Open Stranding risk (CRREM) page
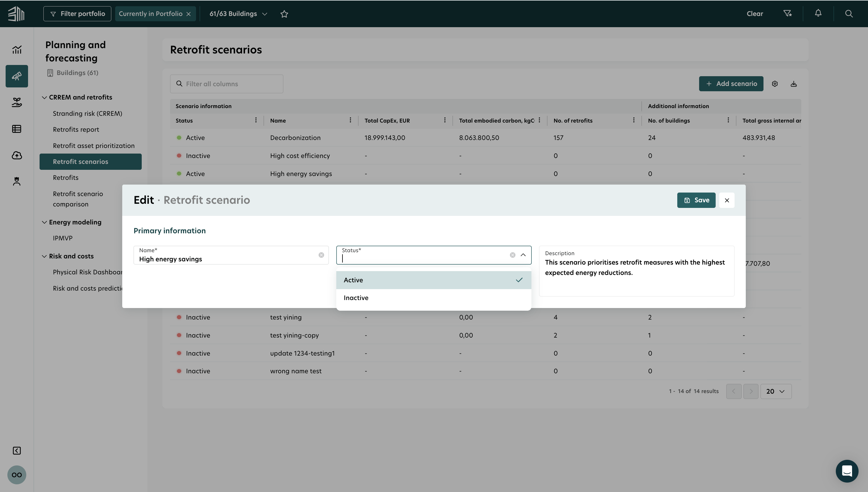Viewport: 868px width, 492px height. click(87, 113)
